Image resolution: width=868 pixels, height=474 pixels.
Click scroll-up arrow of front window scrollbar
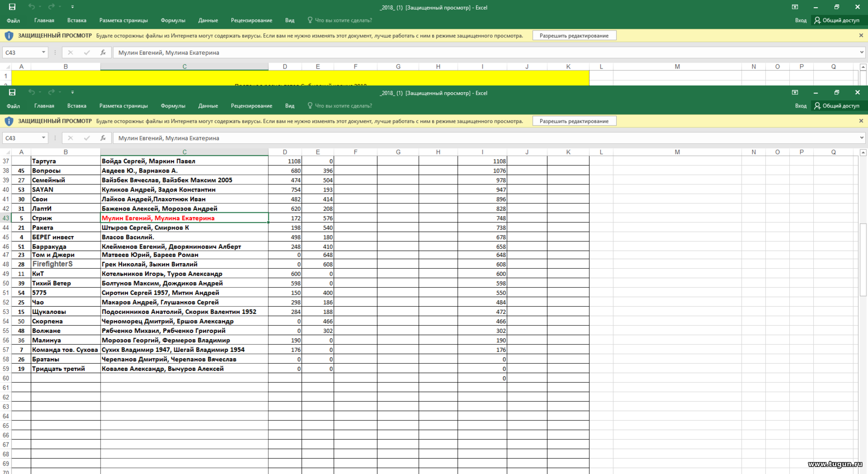click(863, 153)
